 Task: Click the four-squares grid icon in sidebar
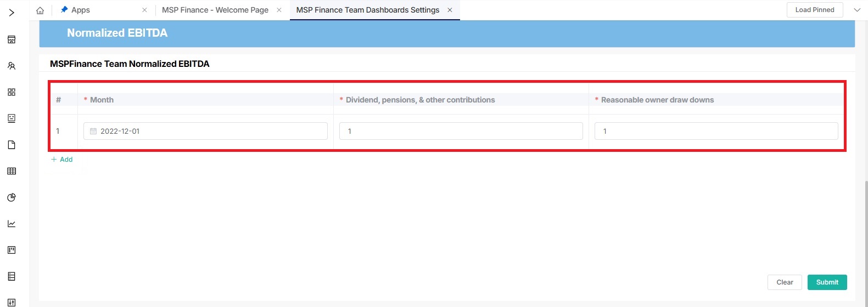pos(12,92)
